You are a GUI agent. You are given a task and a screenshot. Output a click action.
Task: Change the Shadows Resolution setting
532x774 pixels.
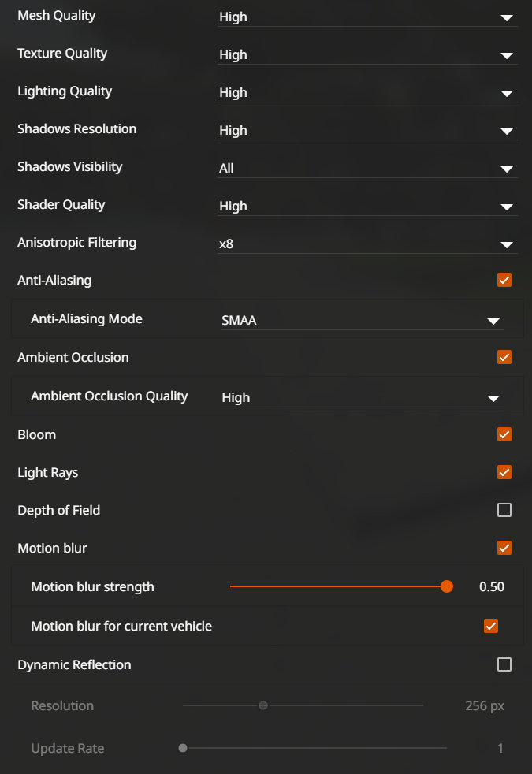click(x=366, y=130)
